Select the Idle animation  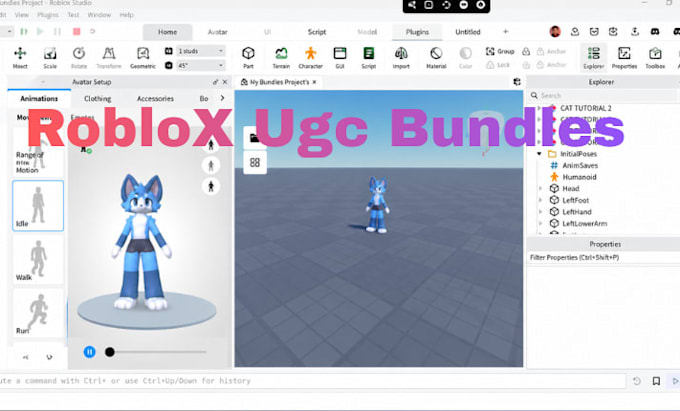(x=38, y=206)
